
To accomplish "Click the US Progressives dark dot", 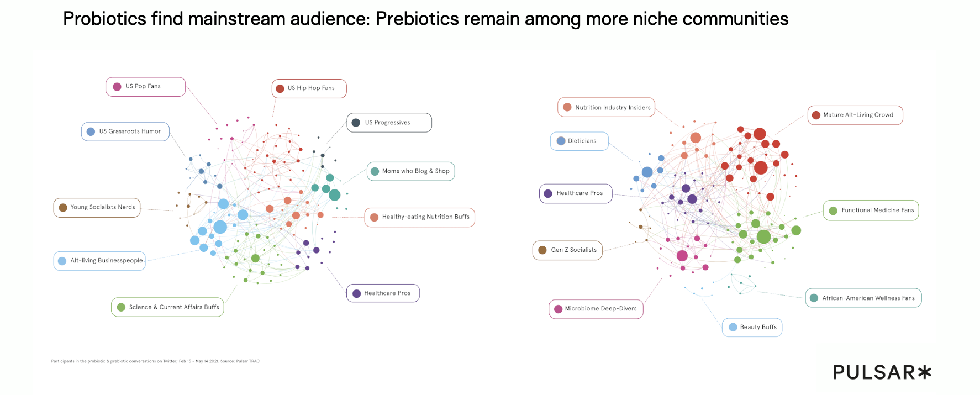I will [x=356, y=123].
